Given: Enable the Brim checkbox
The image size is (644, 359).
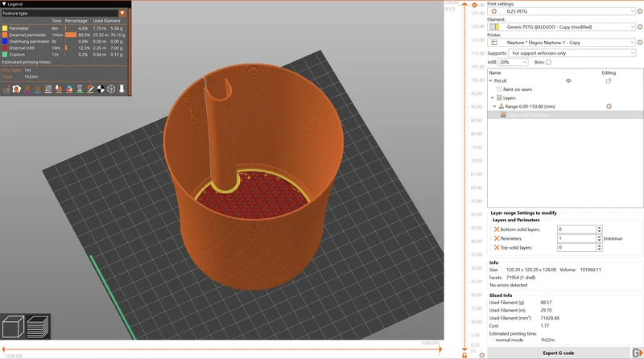Looking at the screenshot, I should tap(548, 62).
